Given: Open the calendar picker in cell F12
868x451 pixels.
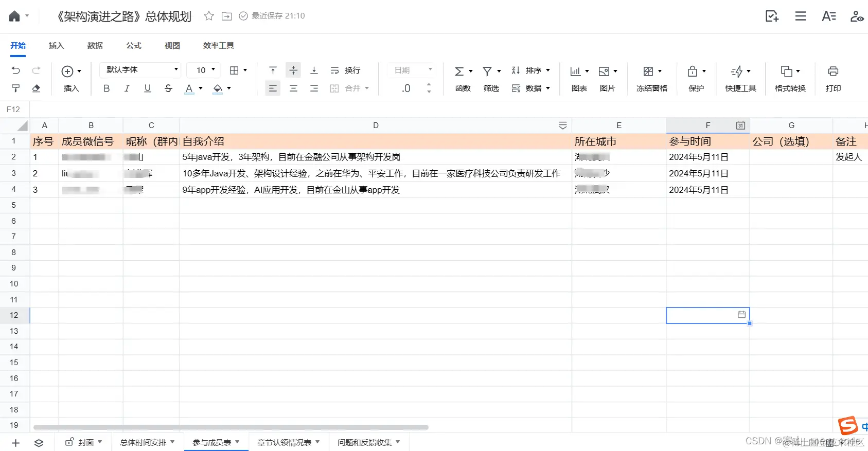Looking at the screenshot, I should click(741, 315).
